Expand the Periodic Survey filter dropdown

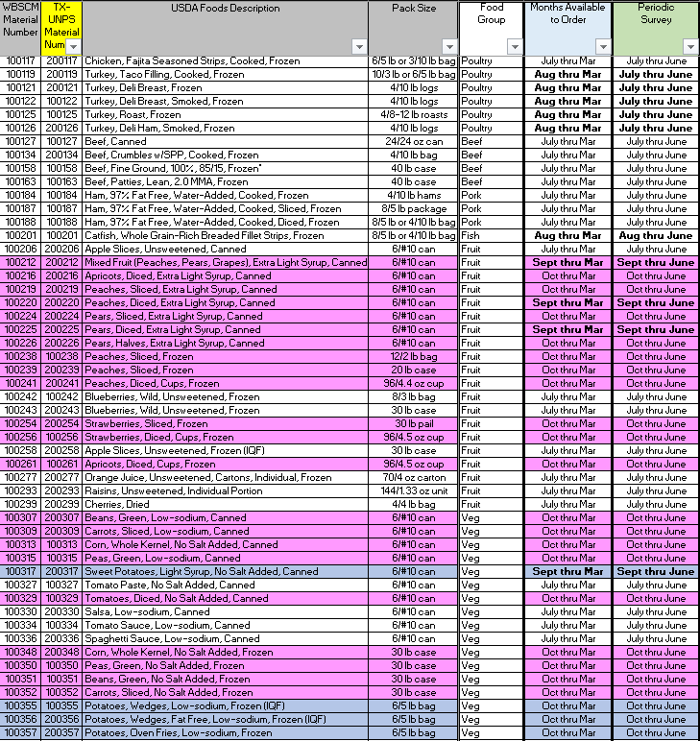(x=689, y=46)
